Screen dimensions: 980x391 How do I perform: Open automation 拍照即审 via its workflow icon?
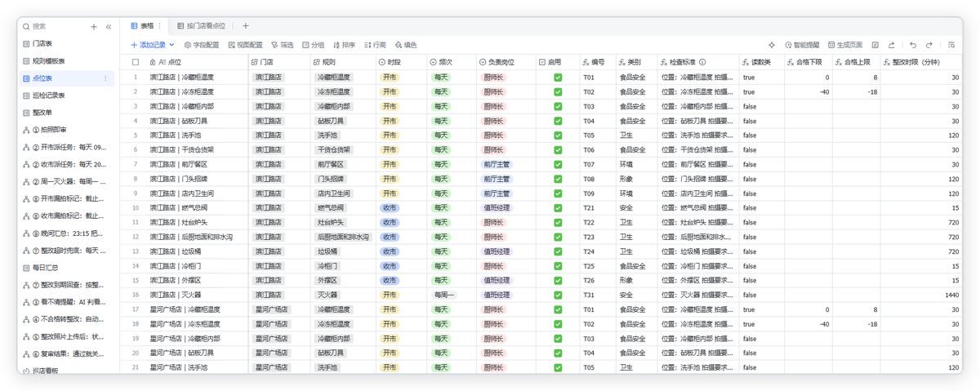coord(26,130)
